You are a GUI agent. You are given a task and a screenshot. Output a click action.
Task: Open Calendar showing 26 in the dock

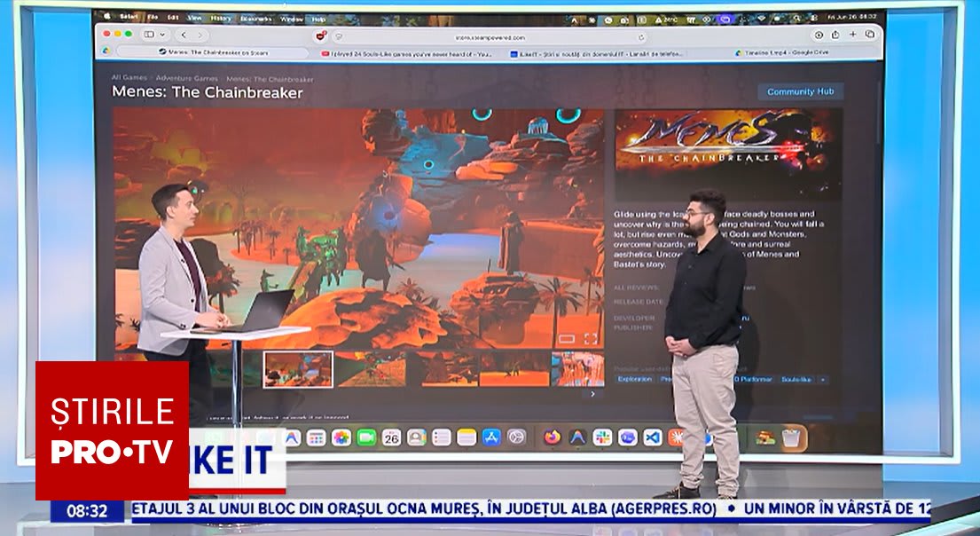tap(391, 437)
